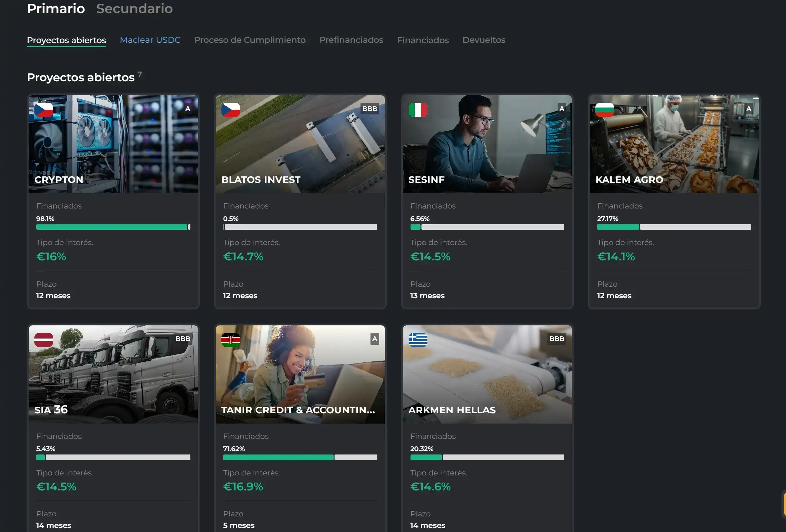Switch to the Secundario market tab
Viewport: 786px width, 532px height.
click(x=134, y=8)
